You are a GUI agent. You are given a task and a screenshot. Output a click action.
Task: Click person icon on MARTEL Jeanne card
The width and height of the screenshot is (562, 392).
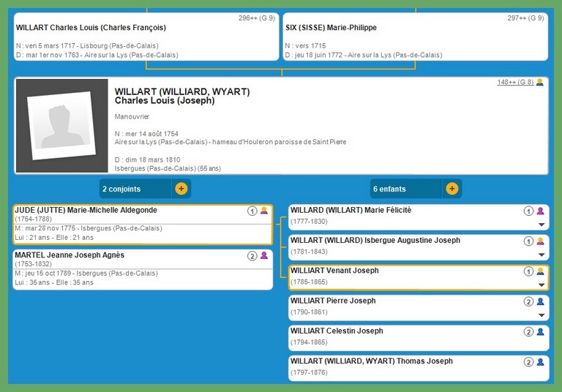pyautogui.click(x=264, y=256)
